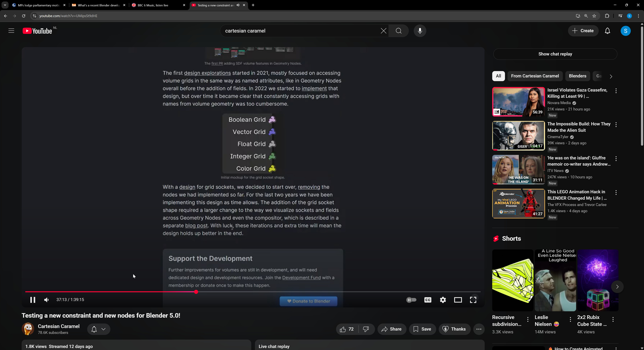Select the From Cartesian Caramel chip

(x=535, y=76)
